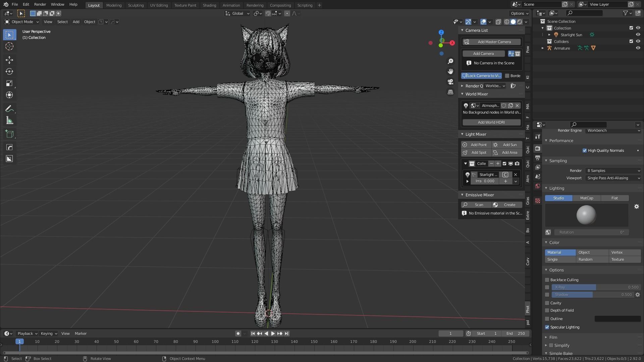Open lighting studio settings gear
The width and height of the screenshot is (644, 362).
point(637,206)
